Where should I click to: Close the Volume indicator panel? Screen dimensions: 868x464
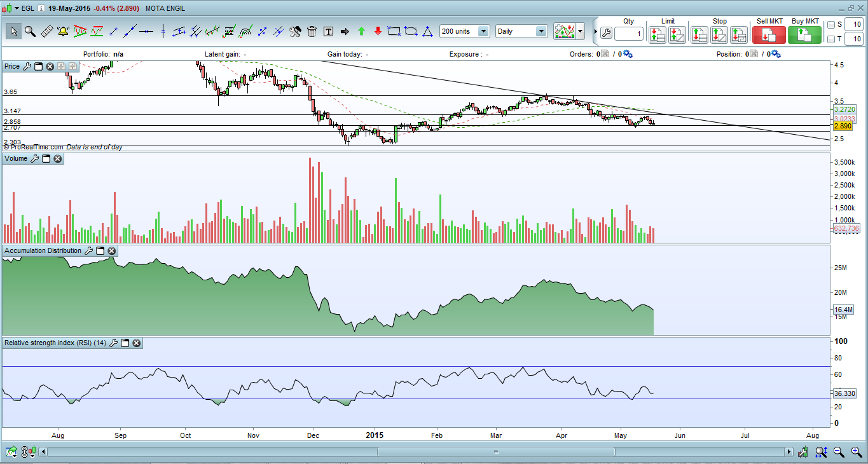(x=57, y=158)
